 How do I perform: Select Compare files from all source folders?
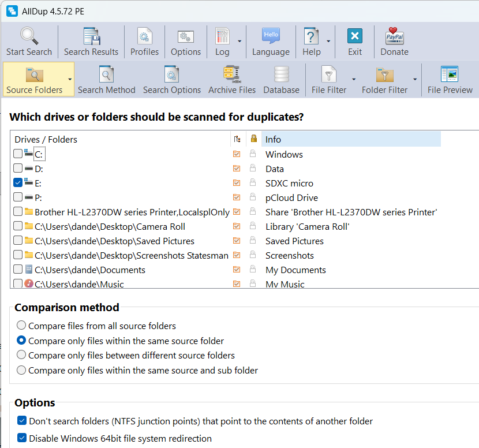click(x=21, y=326)
